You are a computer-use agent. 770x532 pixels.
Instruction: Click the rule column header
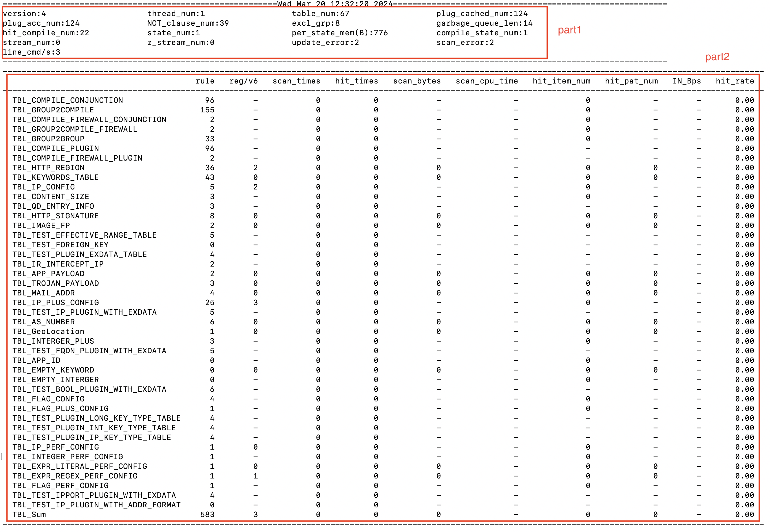[205, 81]
